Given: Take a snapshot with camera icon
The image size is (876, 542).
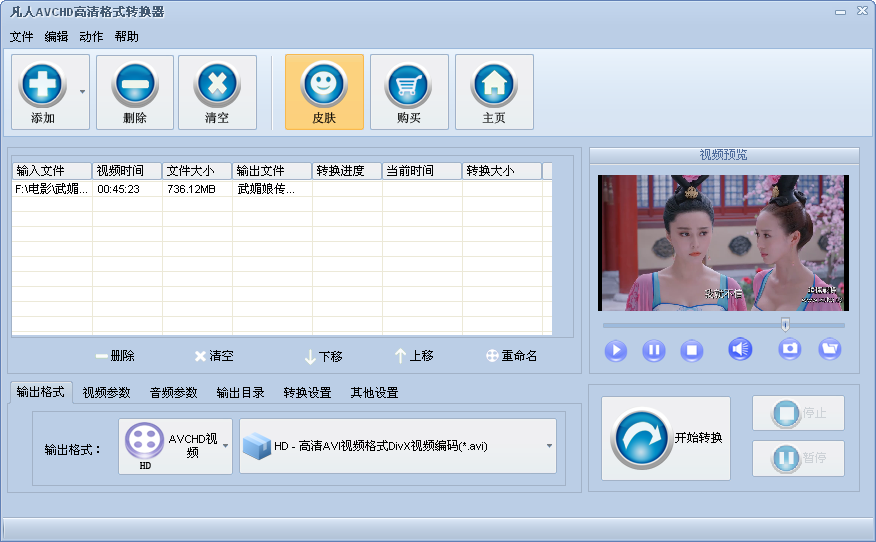Looking at the screenshot, I should pyautogui.click(x=789, y=350).
